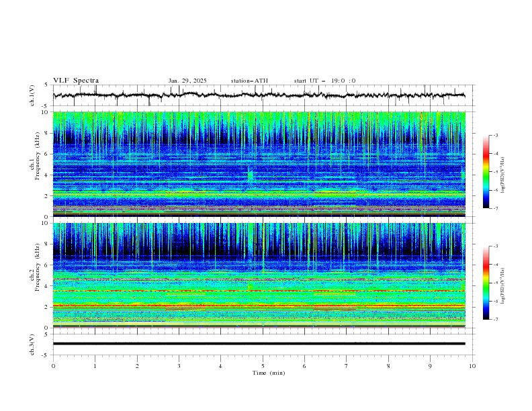Screen dimensions: 532x411
Task: Click the ch.2 colorbar "log(PSD)(V²/Hz)" label
Action: [x=502, y=286]
